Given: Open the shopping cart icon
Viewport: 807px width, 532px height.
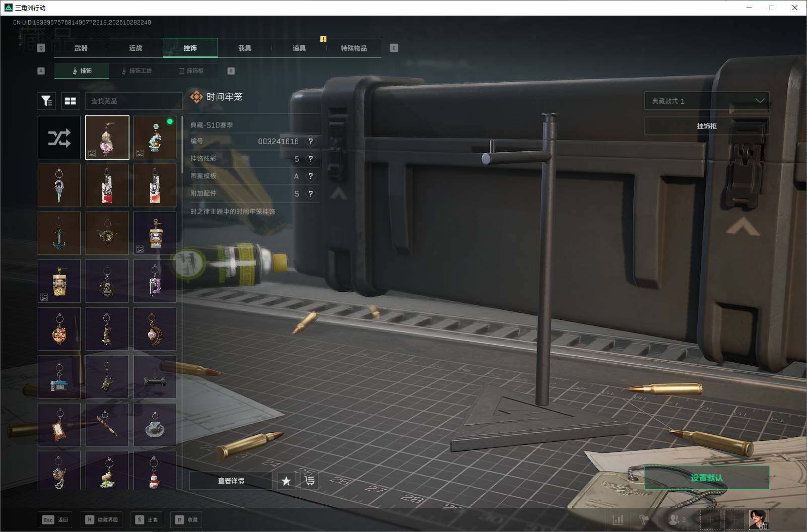Looking at the screenshot, I should point(309,481).
